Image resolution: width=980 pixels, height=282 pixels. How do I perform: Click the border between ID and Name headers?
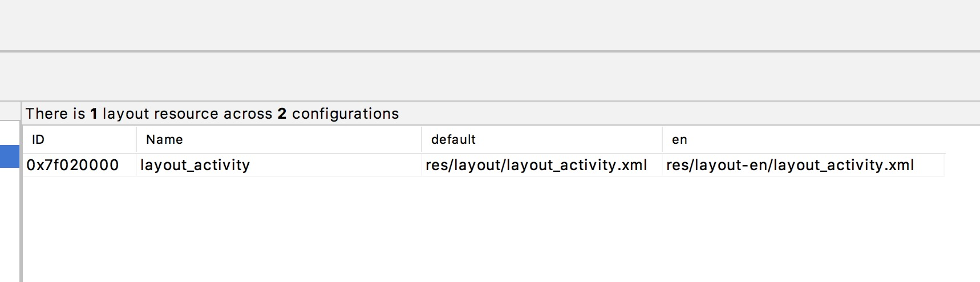[136, 140]
